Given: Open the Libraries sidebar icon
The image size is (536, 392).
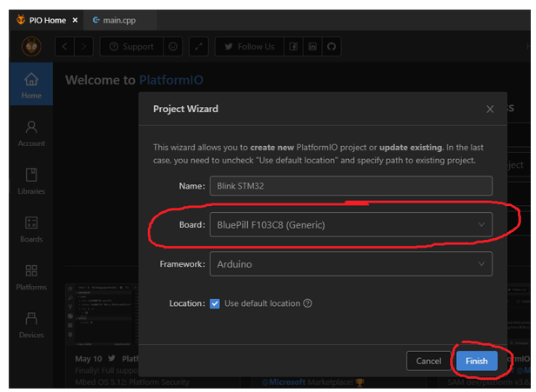Looking at the screenshot, I should (x=31, y=180).
